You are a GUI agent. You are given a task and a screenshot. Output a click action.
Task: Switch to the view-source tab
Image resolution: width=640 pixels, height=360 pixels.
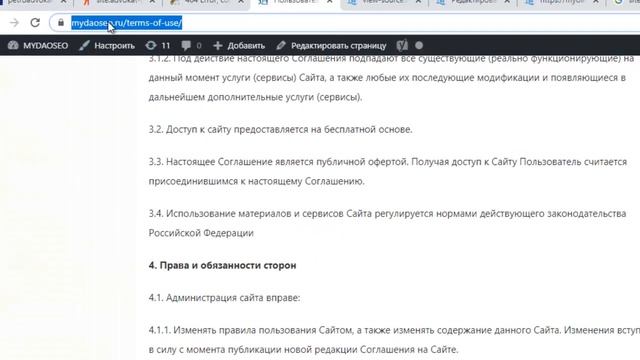coord(384,3)
